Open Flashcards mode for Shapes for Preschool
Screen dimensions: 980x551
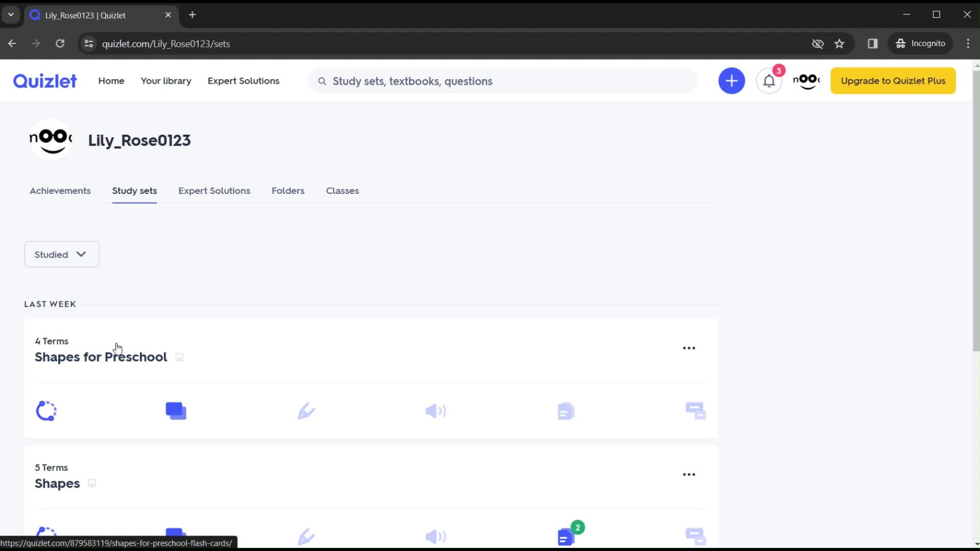[176, 411]
